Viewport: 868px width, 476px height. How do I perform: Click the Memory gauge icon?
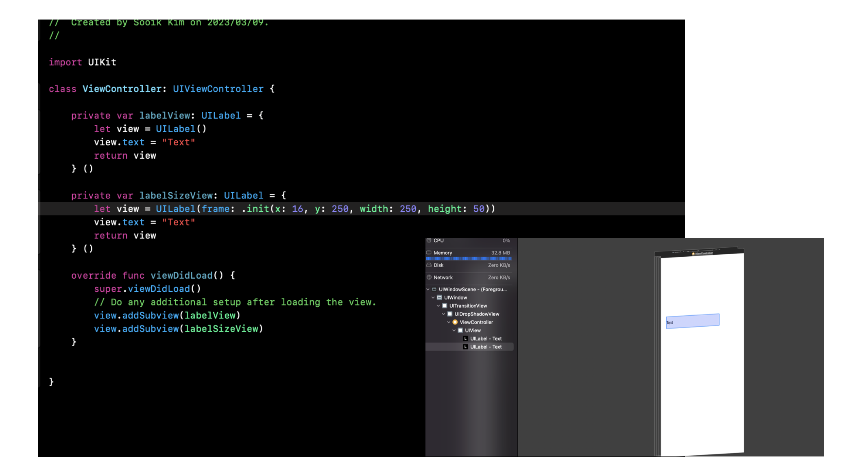(x=429, y=253)
